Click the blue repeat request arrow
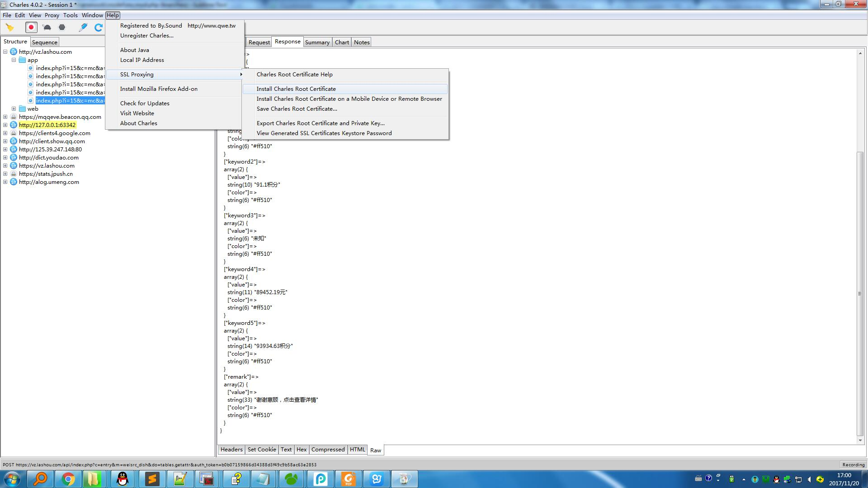 (98, 28)
